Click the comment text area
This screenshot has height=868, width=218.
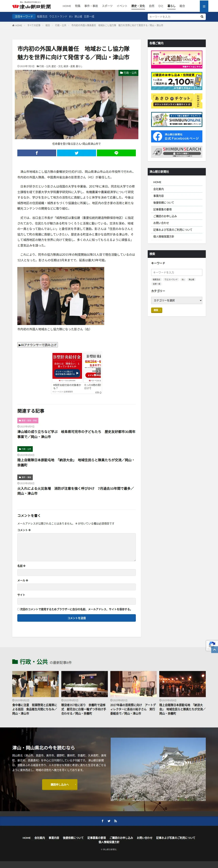[x=77, y=547]
